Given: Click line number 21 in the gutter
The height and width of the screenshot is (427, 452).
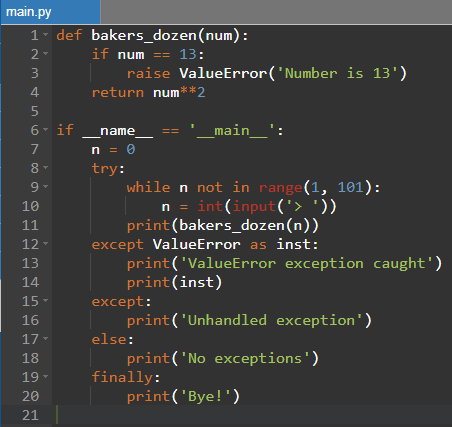Looking at the screenshot, I should coord(31,415).
